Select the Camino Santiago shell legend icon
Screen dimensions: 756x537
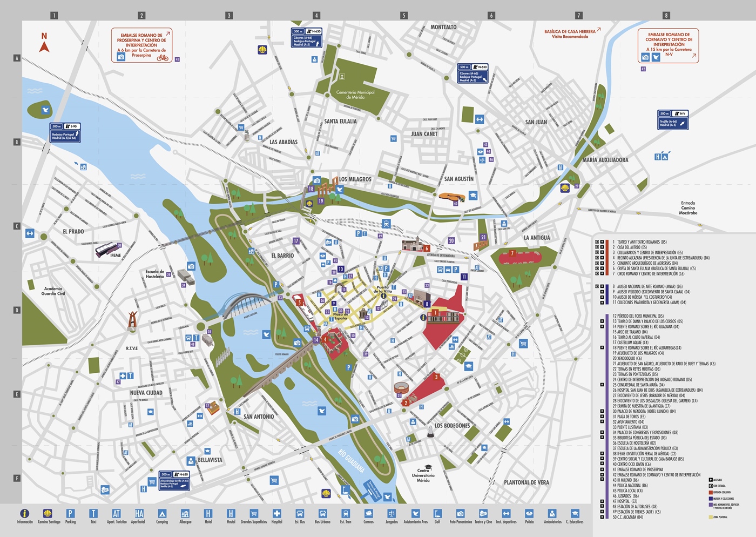pos(48,513)
